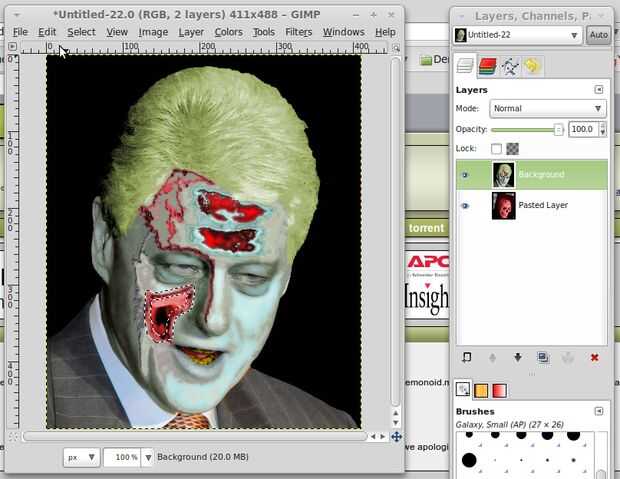
Task: Click the layer Opacity slider
Action: [528, 129]
